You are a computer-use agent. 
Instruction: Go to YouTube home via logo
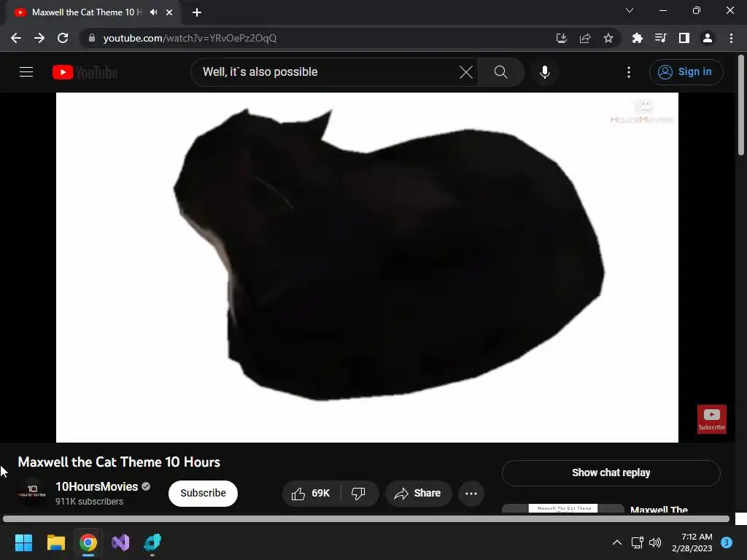point(85,72)
